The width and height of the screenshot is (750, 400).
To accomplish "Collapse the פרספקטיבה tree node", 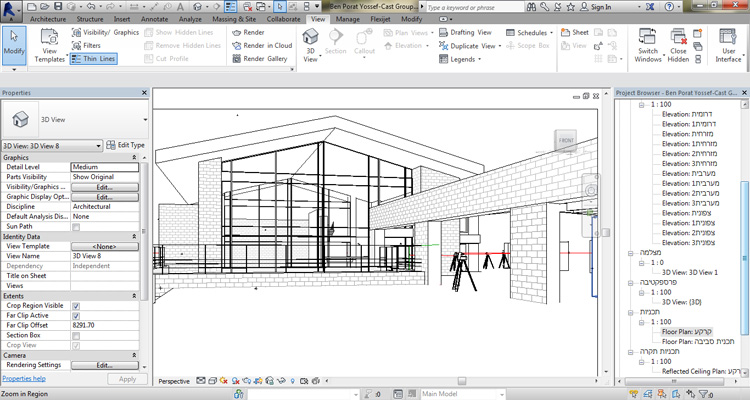I will [630, 283].
